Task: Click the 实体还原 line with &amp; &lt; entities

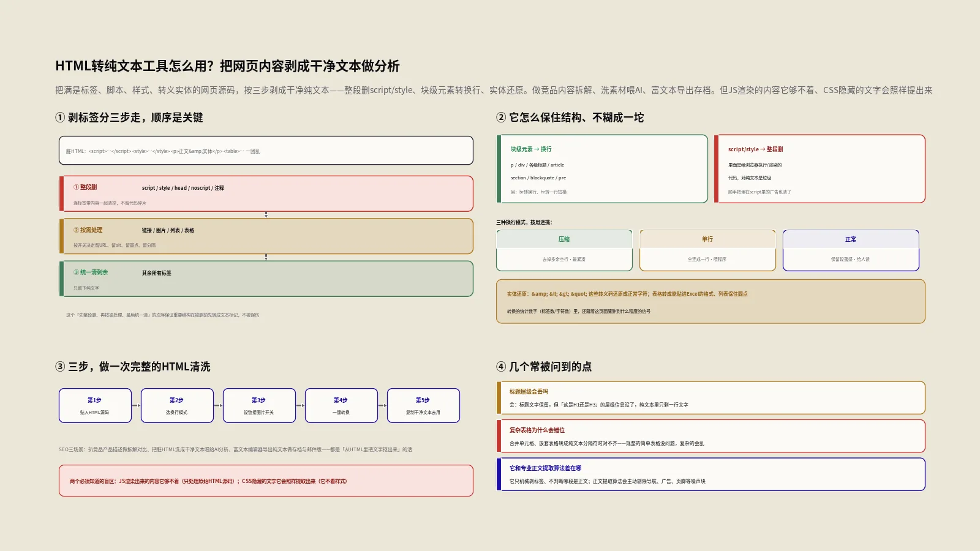Action: click(x=627, y=294)
